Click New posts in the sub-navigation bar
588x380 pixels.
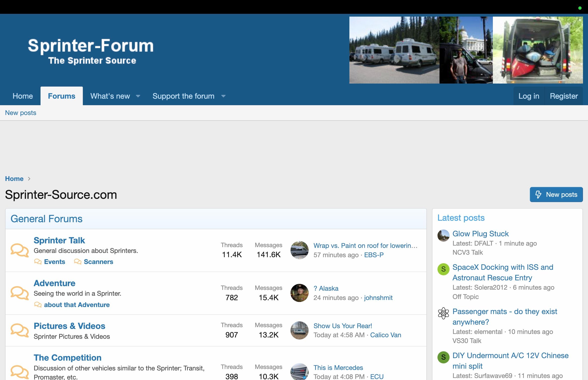tap(21, 113)
